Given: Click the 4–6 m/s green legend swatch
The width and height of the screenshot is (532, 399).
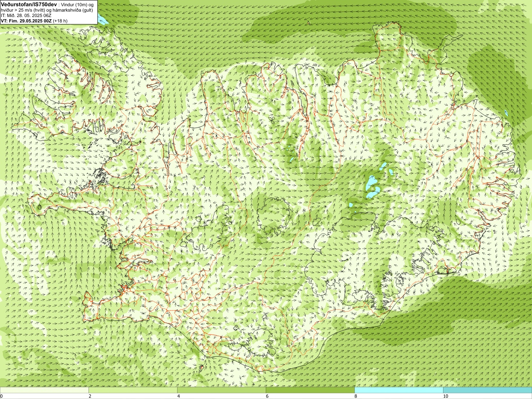Looking at the screenshot, I should [x=222, y=390].
